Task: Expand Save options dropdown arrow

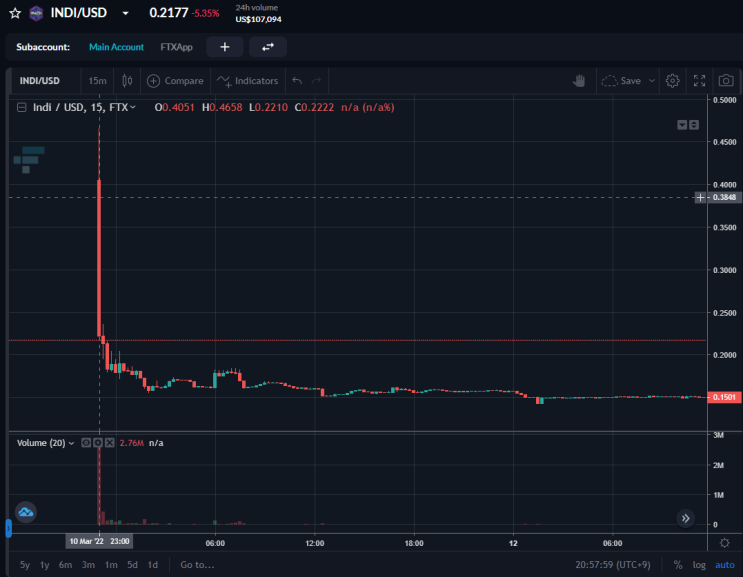Action: coord(652,81)
